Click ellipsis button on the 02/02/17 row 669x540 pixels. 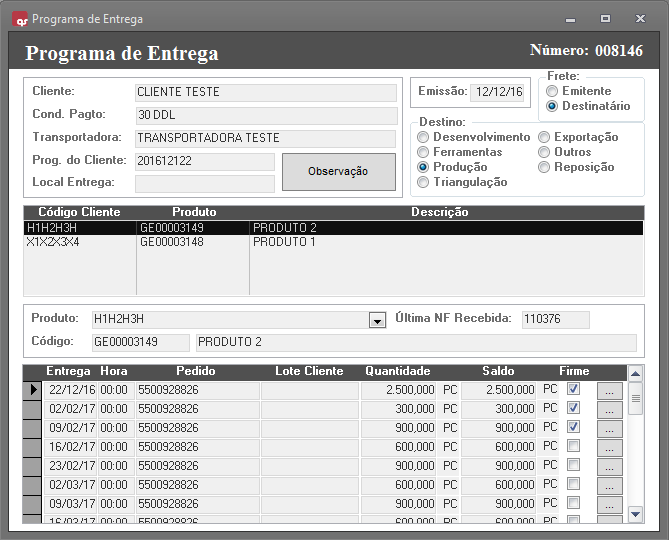609,409
